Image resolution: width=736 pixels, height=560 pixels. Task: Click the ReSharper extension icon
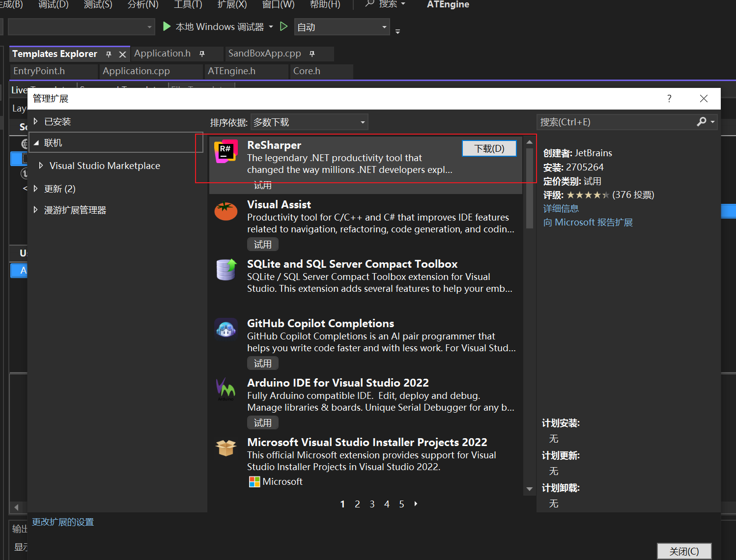coord(226,151)
